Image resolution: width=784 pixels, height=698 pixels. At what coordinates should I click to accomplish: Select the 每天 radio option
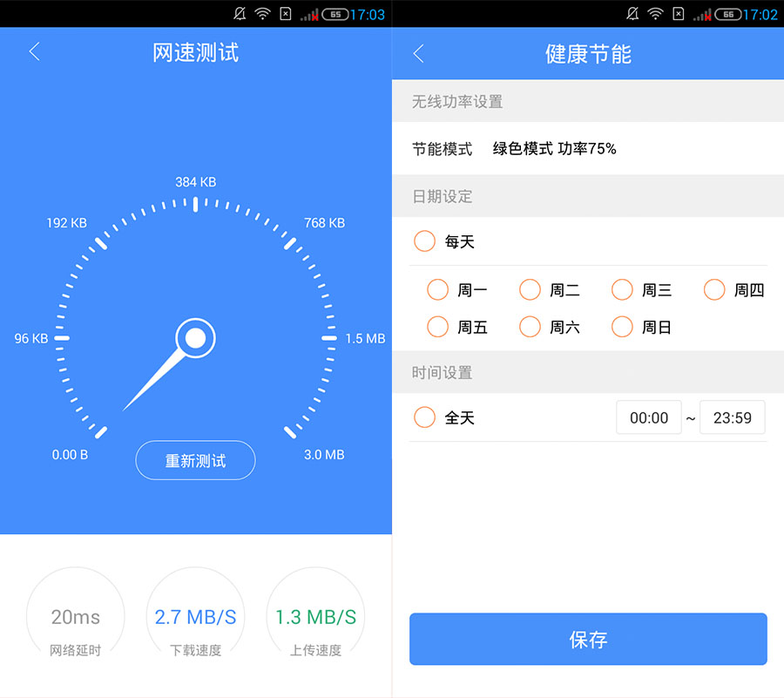425,241
